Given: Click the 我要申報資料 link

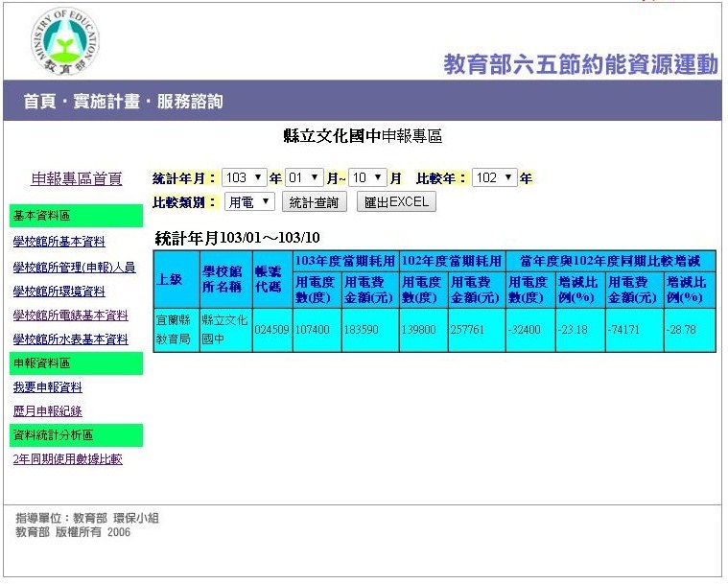Looking at the screenshot, I should pyautogui.click(x=47, y=387).
